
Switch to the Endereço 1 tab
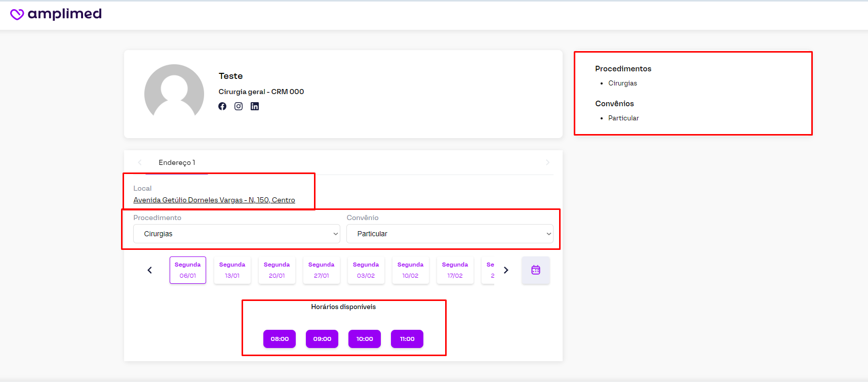click(x=177, y=162)
